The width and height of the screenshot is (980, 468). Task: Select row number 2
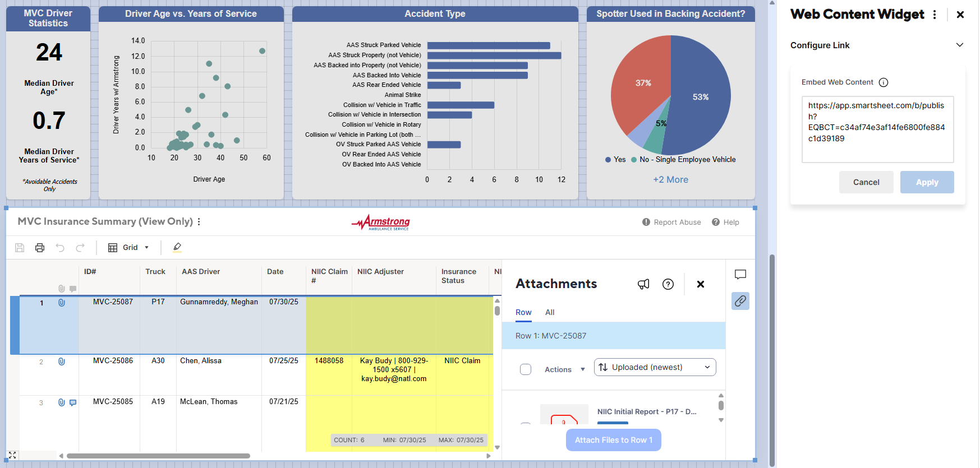click(41, 362)
